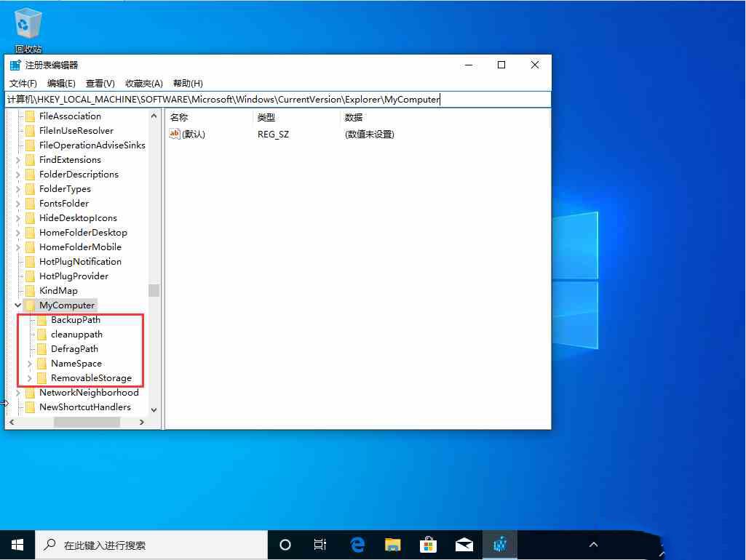Click the (数值未设置) data cell
This screenshot has height=560, width=746.
[x=369, y=135]
